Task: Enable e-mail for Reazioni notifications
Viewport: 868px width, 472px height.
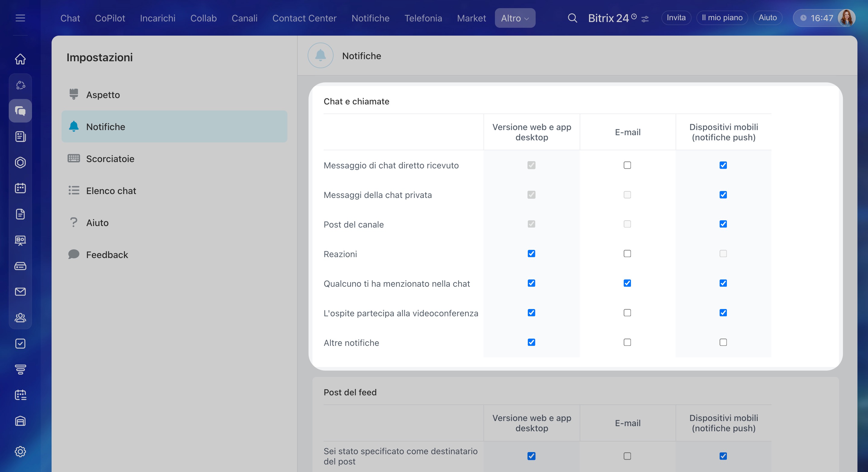Action: pyautogui.click(x=627, y=254)
